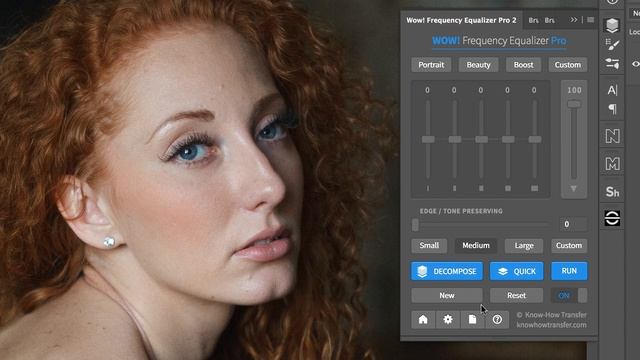Open the Adjustments sliders panel icon

(x=612, y=63)
